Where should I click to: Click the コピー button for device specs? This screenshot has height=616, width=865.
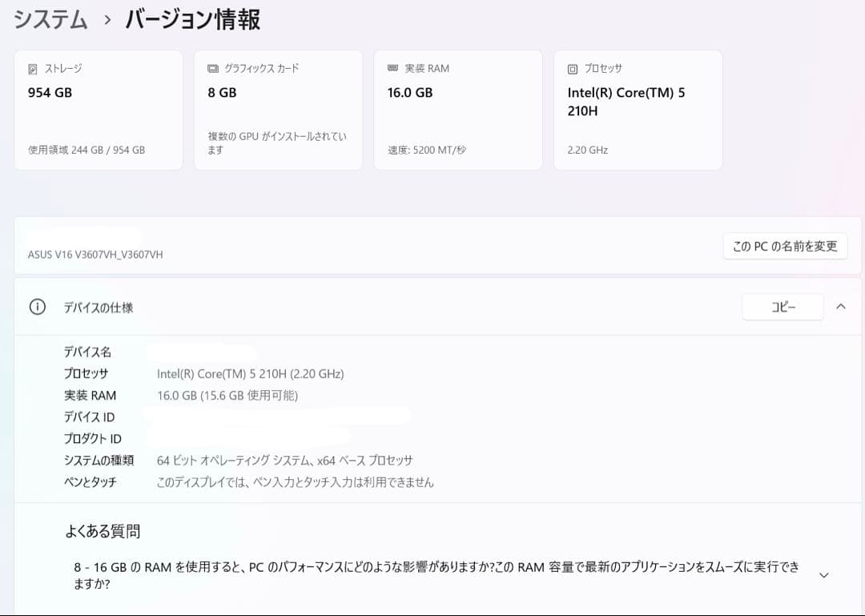pos(783,306)
